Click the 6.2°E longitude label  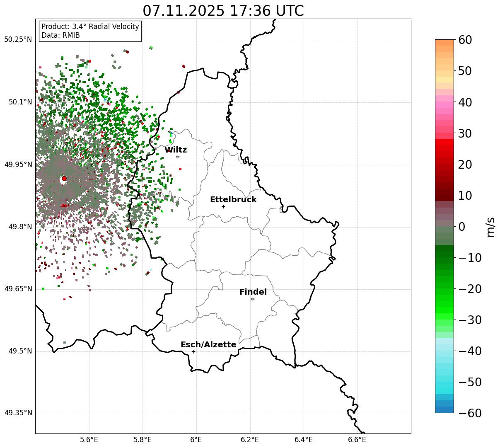(x=250, y=439)
